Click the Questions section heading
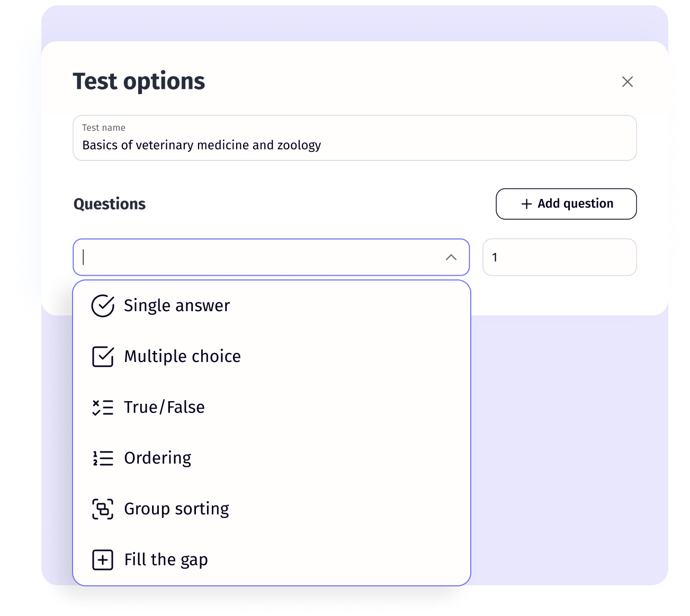Image resolution: width=690 pixels, height=616 pixels. tap(110, 204)
